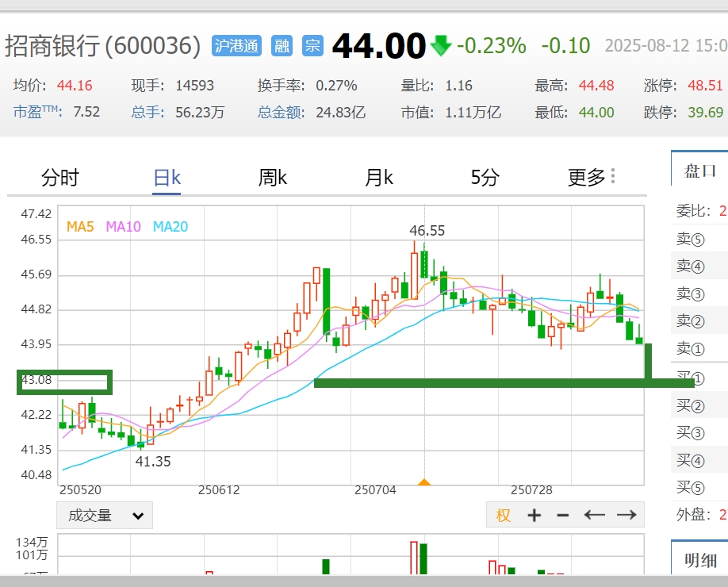Switch to the 月k tab
The width and height of the screenshot is (728, 587).
coord(379,178)
